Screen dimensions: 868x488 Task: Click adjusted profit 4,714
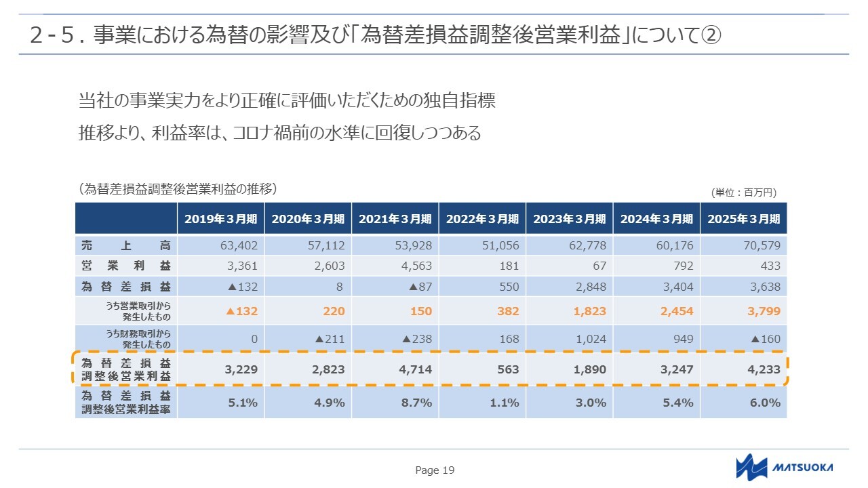click(x=415, y=369)
